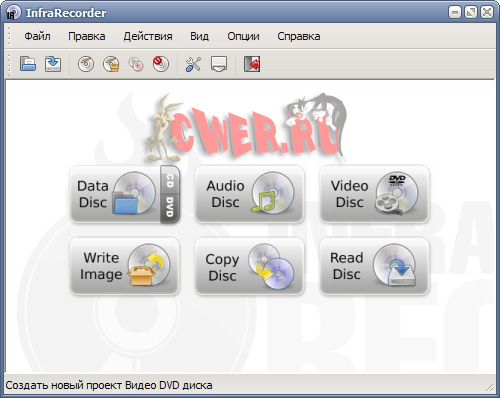The image size is (500, 398).
Task: Close the InfraRecorder window
Action: 487,12
